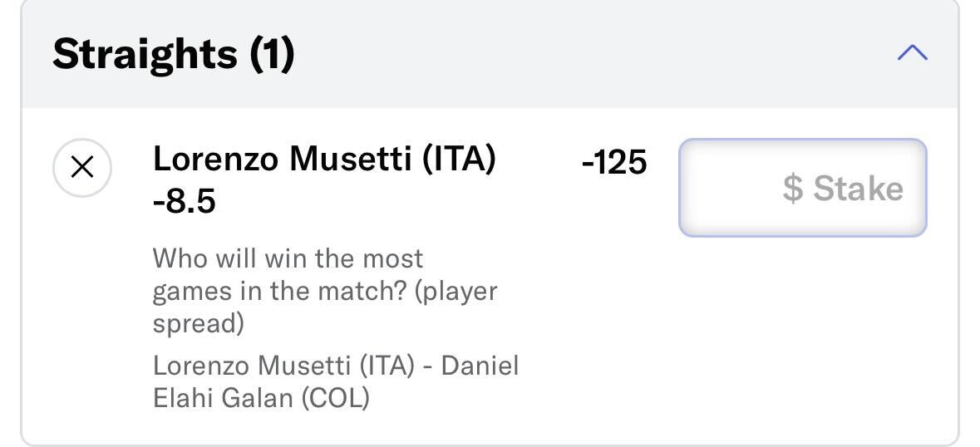Tap the 'Who will win the most games' market description
Viewport: 980px width, 447px height.
click(x=325, y=291)
